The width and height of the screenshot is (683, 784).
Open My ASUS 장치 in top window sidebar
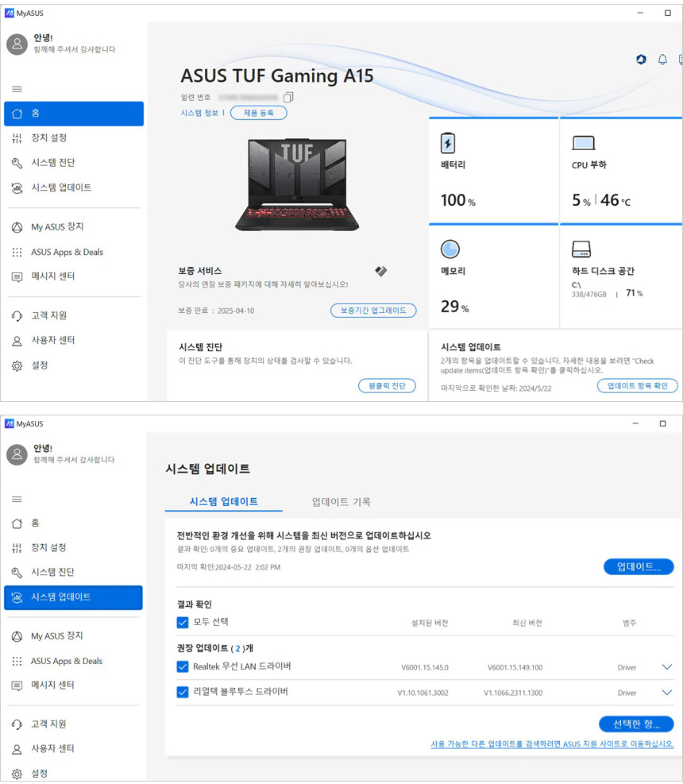click(x=74, y=227)
